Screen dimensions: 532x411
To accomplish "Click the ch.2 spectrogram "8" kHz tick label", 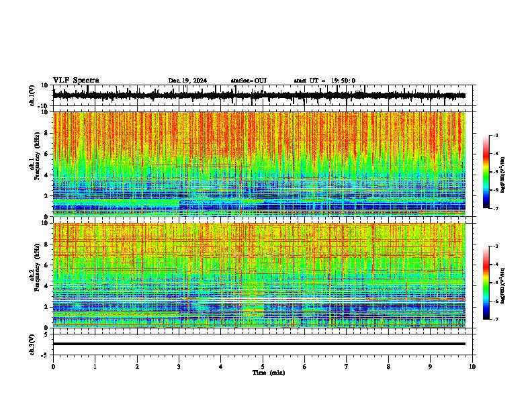I will (x=46, y=244).
